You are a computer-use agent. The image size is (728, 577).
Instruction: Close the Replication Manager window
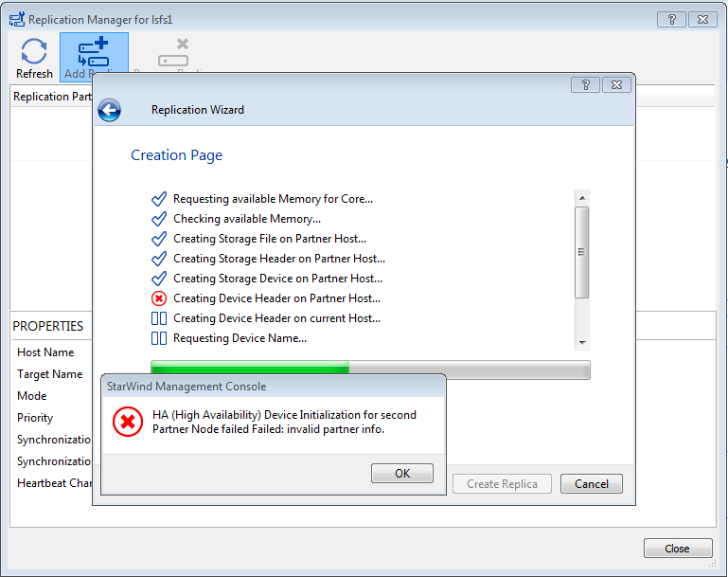tap(703, 20)
